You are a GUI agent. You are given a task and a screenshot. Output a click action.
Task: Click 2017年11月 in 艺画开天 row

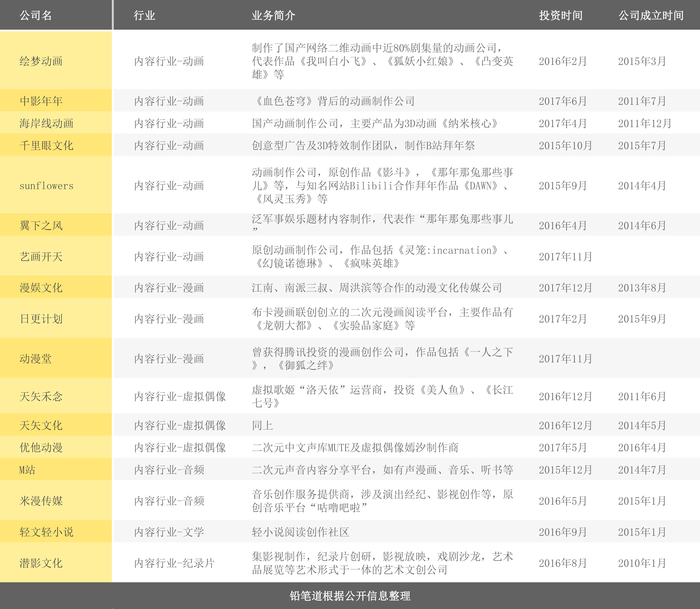pos(565,257)
